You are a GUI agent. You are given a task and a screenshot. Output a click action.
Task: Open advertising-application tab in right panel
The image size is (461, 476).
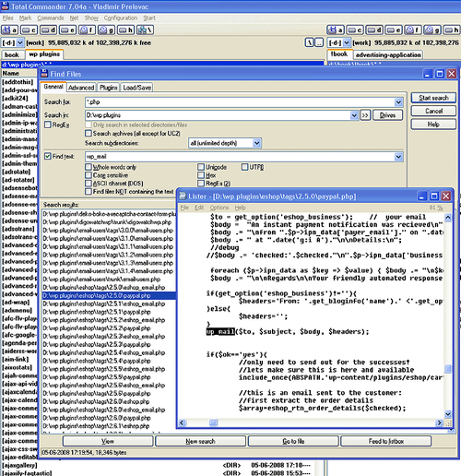point(388,55)
